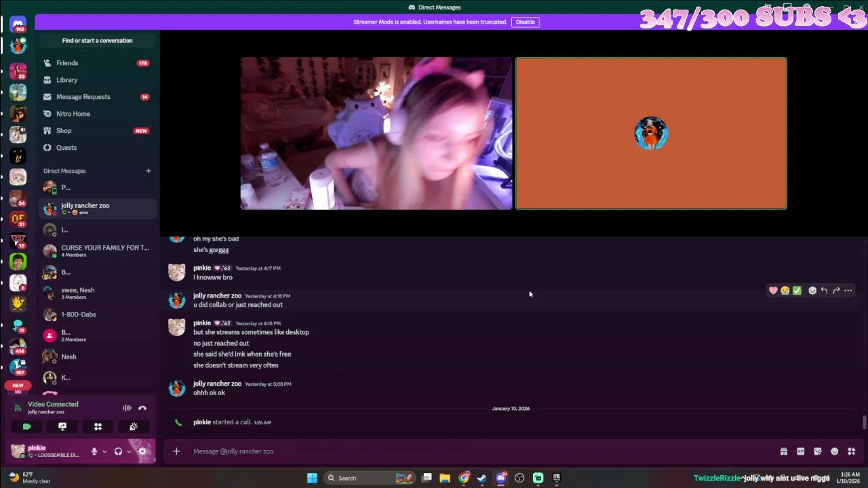Open noise suppression waveform settings
868x488 pixels.
point(127,408)
